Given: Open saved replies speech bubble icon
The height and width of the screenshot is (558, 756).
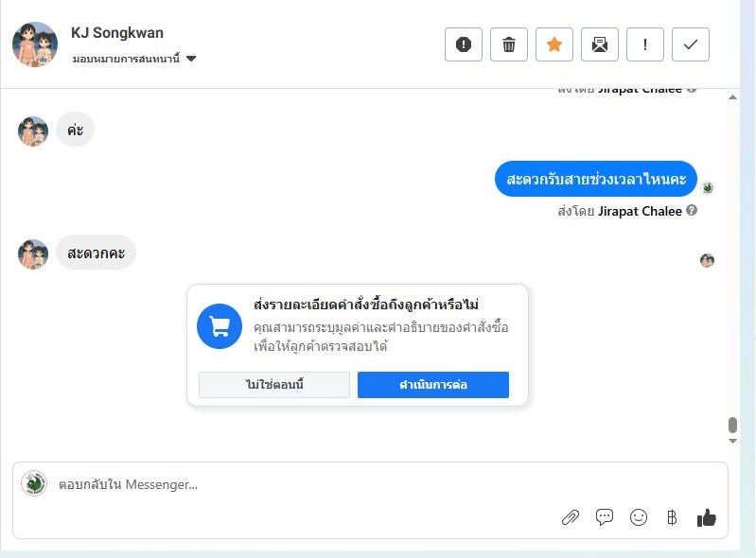Looking at the screenshot, I should 605,517.
